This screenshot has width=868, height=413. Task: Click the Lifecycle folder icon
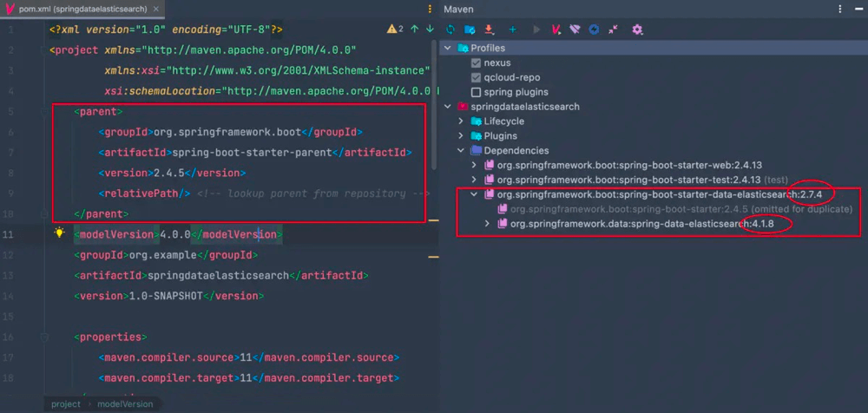point(476,121)
